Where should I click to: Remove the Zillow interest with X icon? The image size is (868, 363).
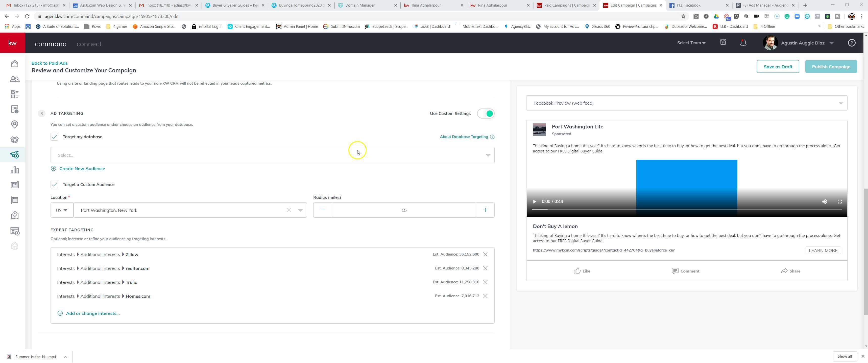(485, 255)
